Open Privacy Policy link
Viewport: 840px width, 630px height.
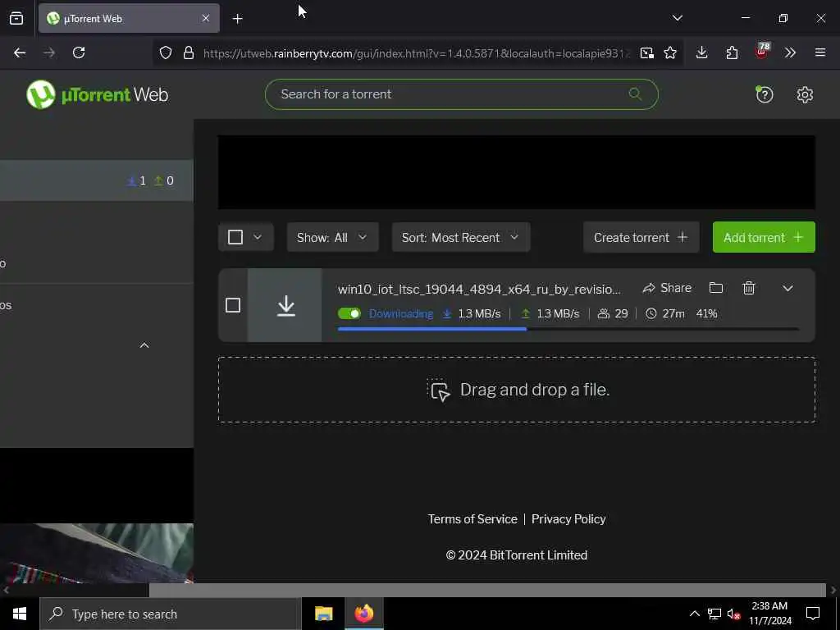tap(568, 519)
